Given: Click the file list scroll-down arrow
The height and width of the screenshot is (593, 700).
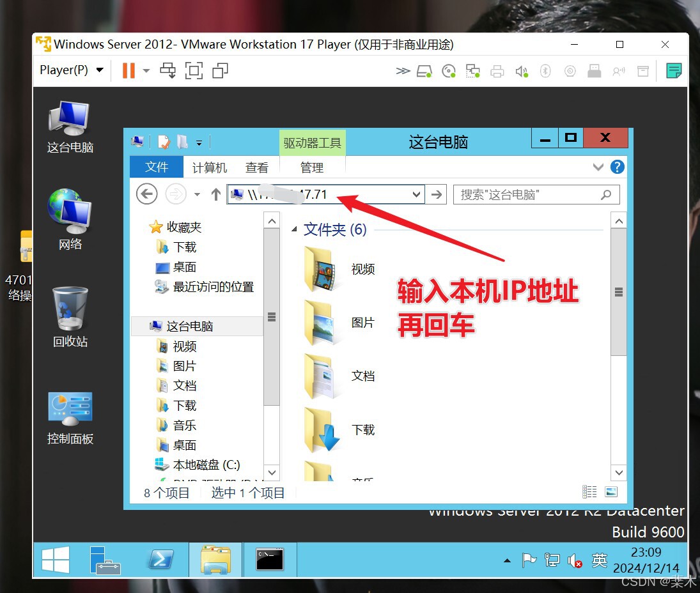Looking at the screenshot, I should click(619, 472).
